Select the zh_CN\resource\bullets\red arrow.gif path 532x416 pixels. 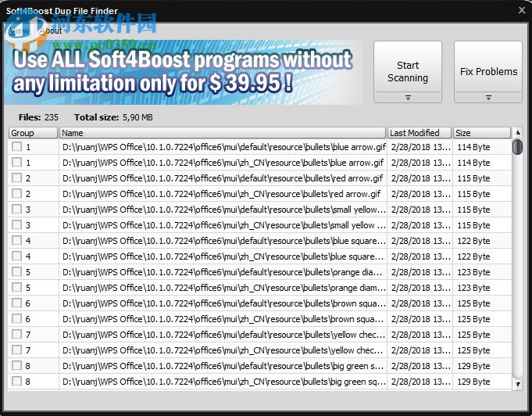click(221, 194)
